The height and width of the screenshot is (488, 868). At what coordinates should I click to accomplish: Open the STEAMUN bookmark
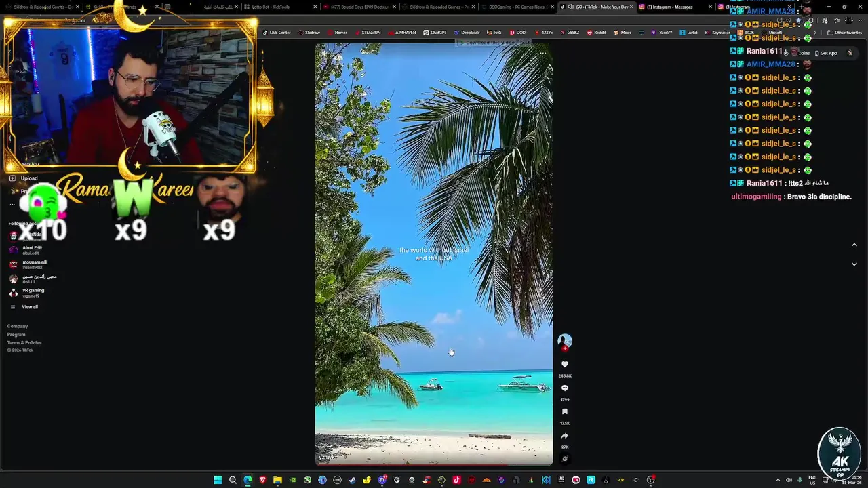click(x=368, y=33)
